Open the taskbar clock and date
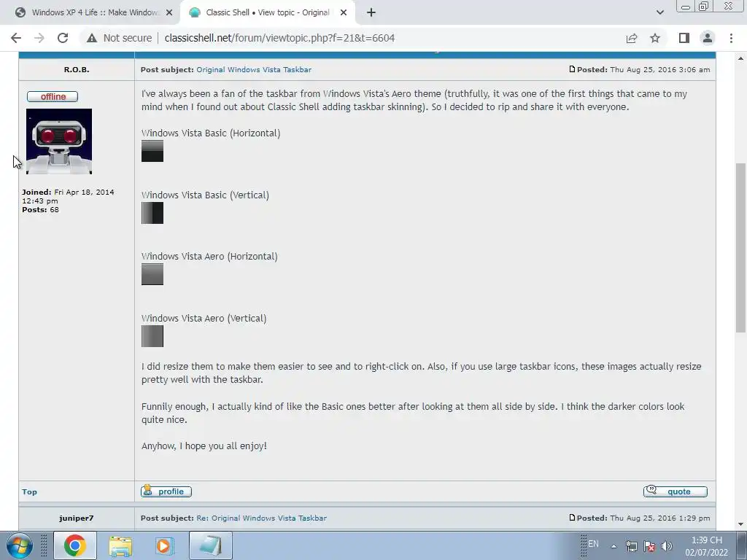The width and height of the screenshot is (747, 560). pyautogui.click(x=706, y=546)
